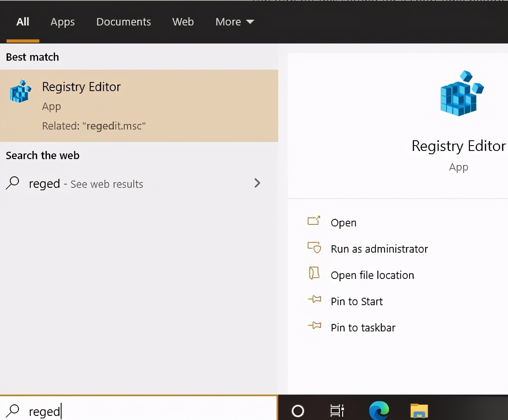Image resolution: width=508 pixels, height=420 pixels.
Task: Click the Open action icon
Action: coord(314,221)
